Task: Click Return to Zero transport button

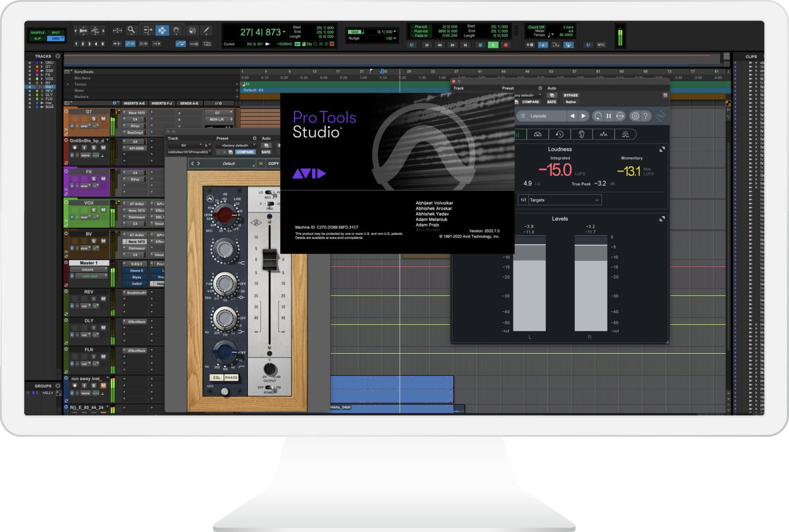Action: (x=427, y=45)
